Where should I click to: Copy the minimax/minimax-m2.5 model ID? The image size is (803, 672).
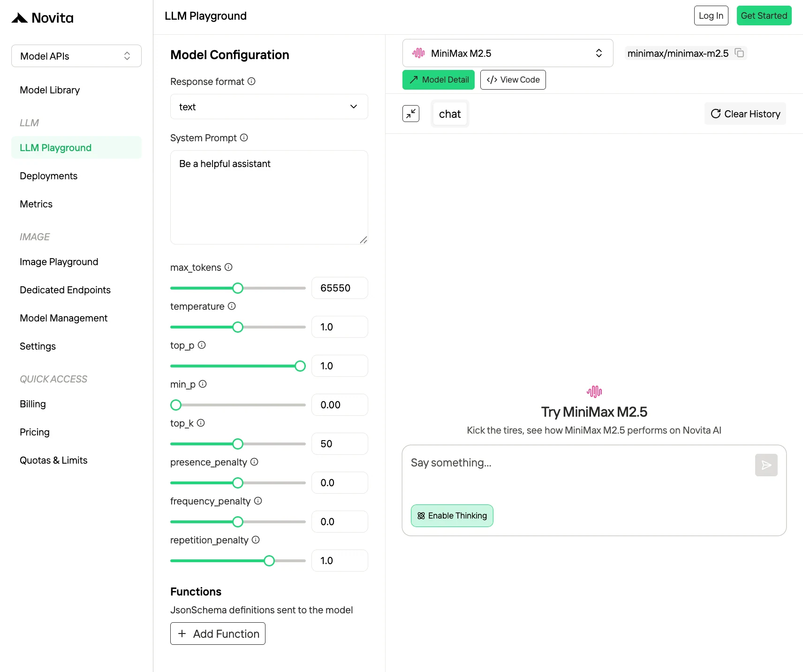739,53
